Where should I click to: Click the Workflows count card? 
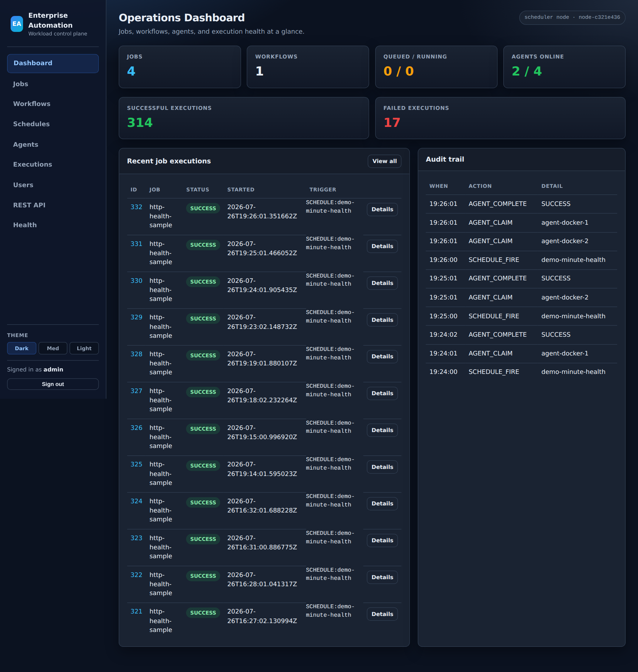308,67
